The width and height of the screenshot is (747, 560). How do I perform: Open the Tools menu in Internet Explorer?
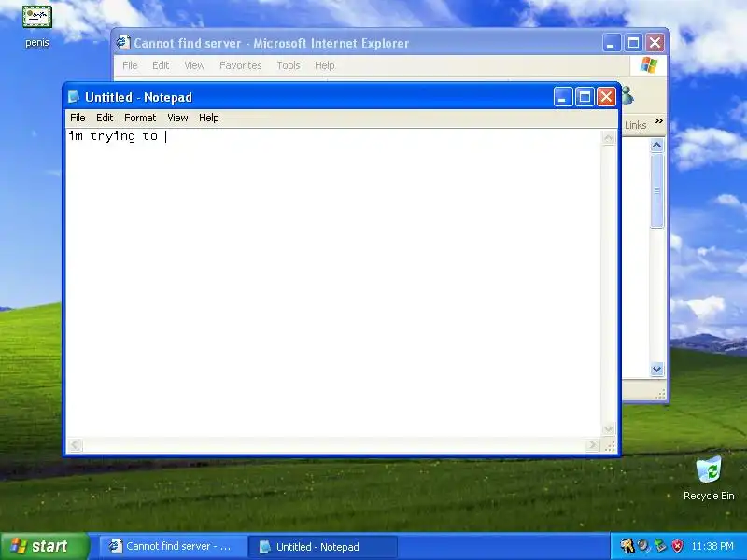[289, 65]
